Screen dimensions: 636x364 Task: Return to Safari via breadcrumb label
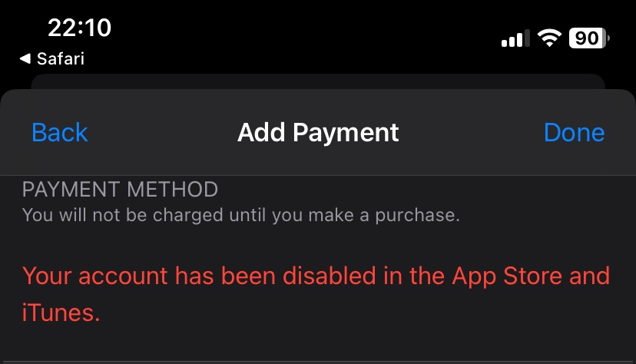[x=61, y=59]
